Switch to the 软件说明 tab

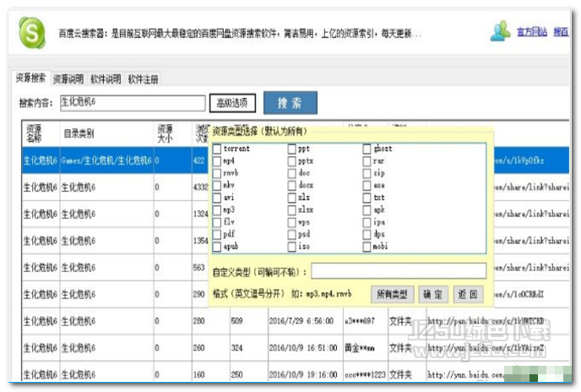click(x=106, y=79)
